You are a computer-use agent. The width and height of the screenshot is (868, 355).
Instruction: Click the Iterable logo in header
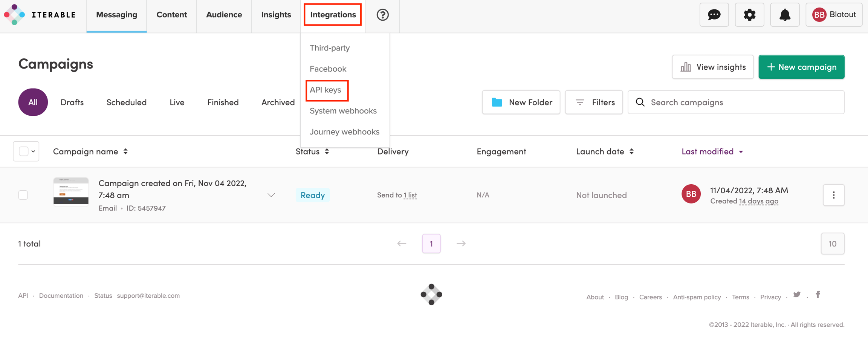click(x=40, y=15)
